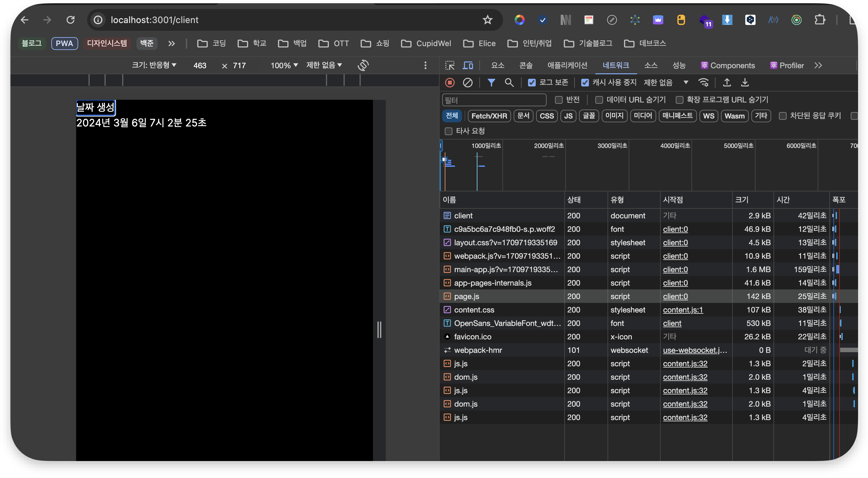
Task: Activate the inspect element picker icon
Action: coord(450,65)
